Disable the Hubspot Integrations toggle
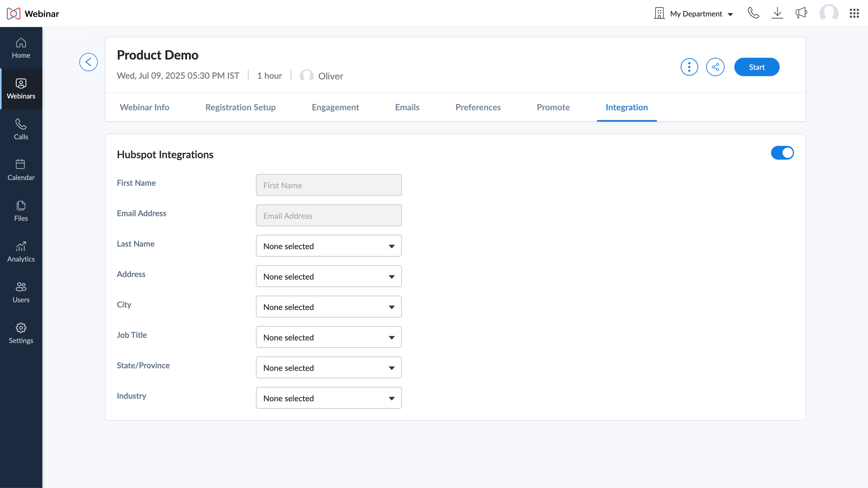The height and width of the screenshot is (488, 868). [782, 153]
